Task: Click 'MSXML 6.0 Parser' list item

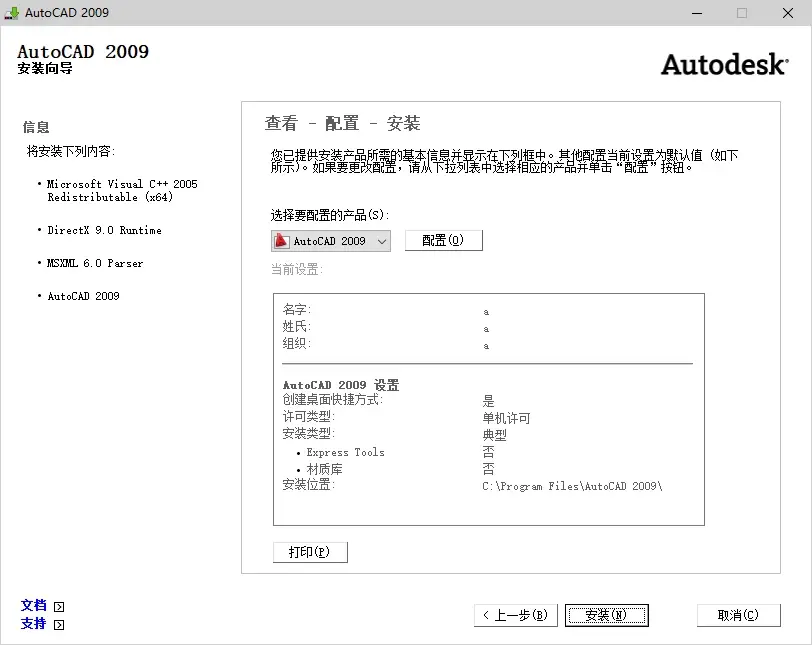Action: [x=95, y=263]
